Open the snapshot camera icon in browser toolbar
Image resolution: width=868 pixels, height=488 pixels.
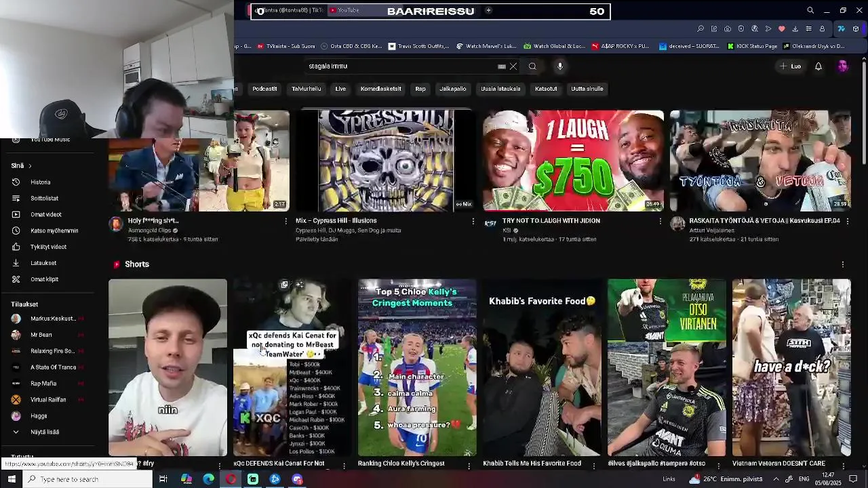[x=728, y=29]
